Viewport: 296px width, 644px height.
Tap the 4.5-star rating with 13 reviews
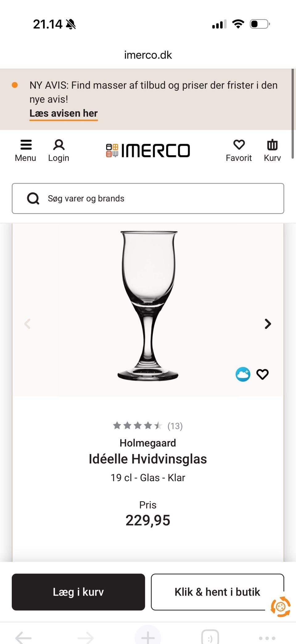tap(148, 426)
